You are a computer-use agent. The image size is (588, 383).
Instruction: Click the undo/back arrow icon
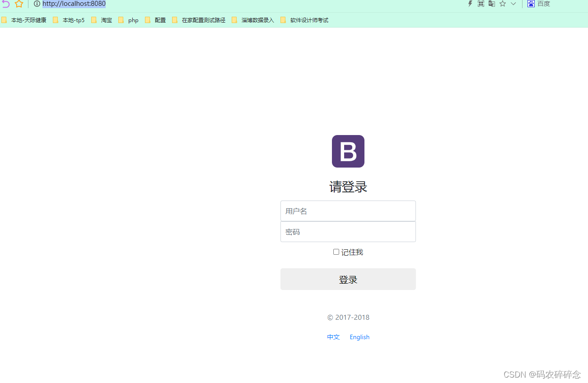(6, 4)
